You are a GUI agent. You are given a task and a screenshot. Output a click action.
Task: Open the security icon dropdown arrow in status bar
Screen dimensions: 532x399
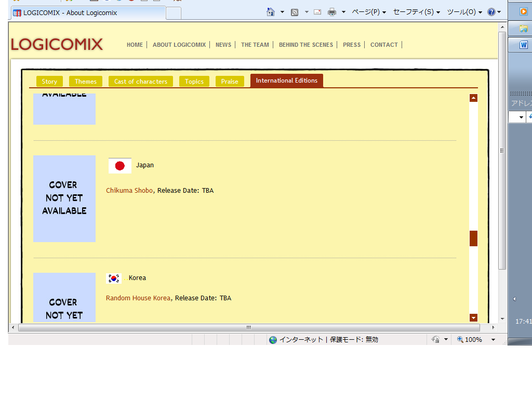coord(446,339)
